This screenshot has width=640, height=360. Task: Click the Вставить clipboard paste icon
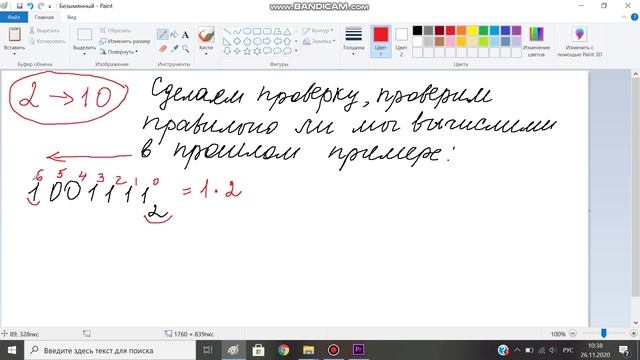tap(14, 34)
